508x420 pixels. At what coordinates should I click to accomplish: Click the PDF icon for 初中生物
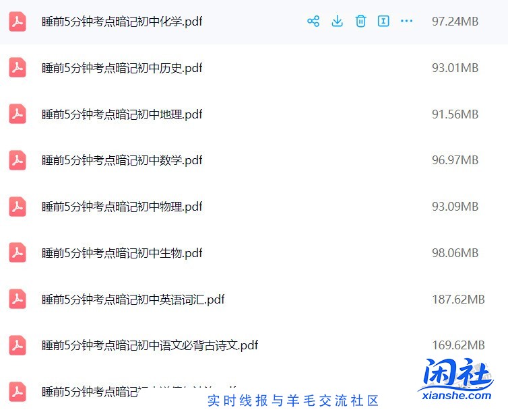[18, 252]
